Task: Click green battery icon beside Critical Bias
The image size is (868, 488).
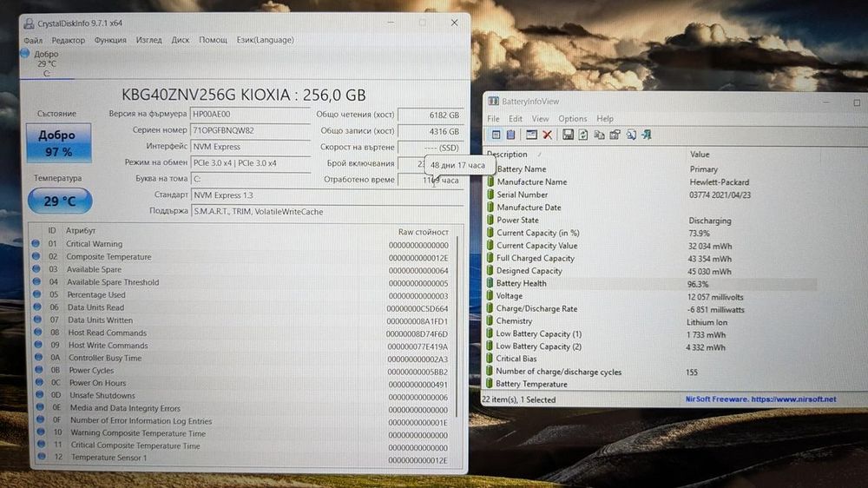Action: (490, 359)
